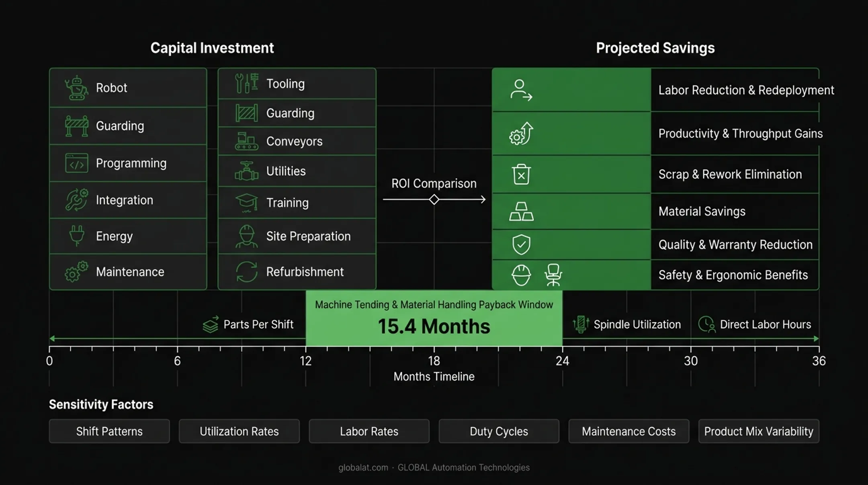Click the gears icon beside Maintenance
Screen dimensions: 868x485
[76, 272]
